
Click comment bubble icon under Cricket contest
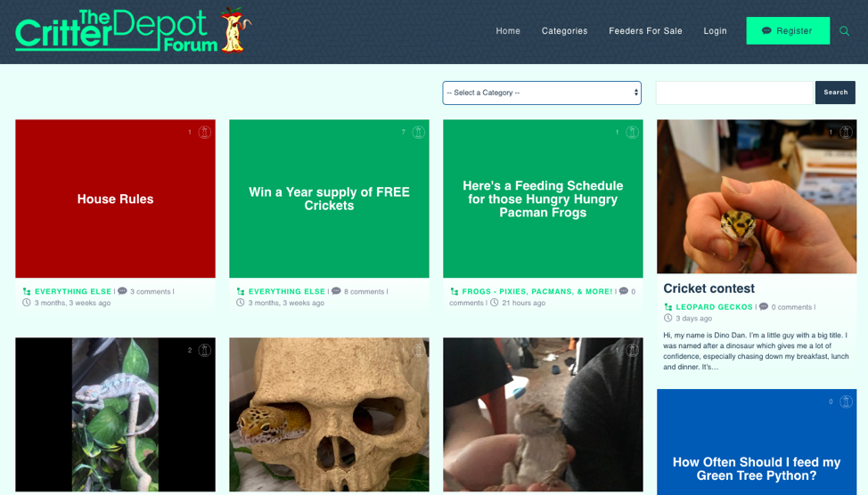pos(764,306)
